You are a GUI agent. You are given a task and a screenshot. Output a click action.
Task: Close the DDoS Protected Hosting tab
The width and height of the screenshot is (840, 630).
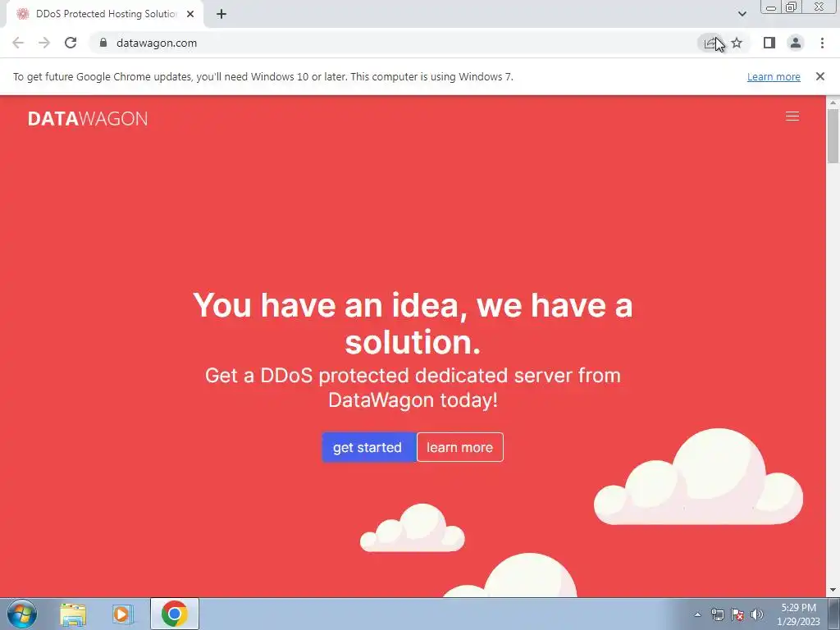click(190, 14)
